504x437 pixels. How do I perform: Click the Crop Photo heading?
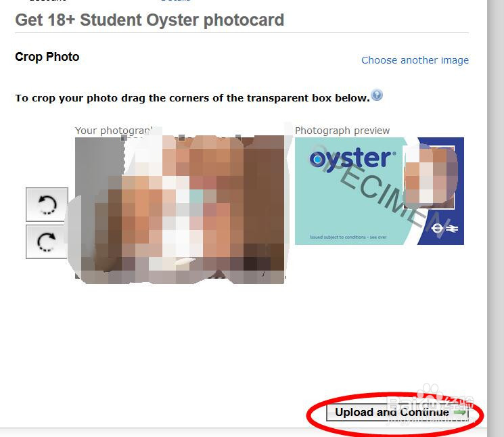coord(47,57)
